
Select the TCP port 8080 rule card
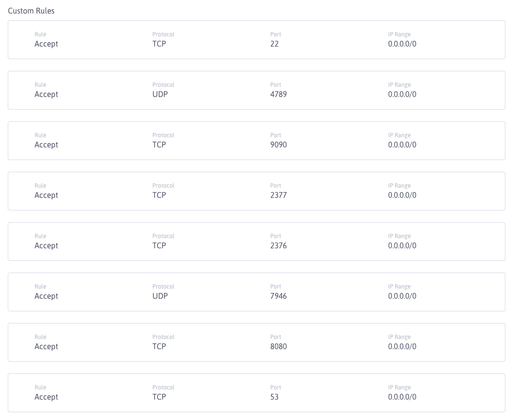[x=256, y=342]
